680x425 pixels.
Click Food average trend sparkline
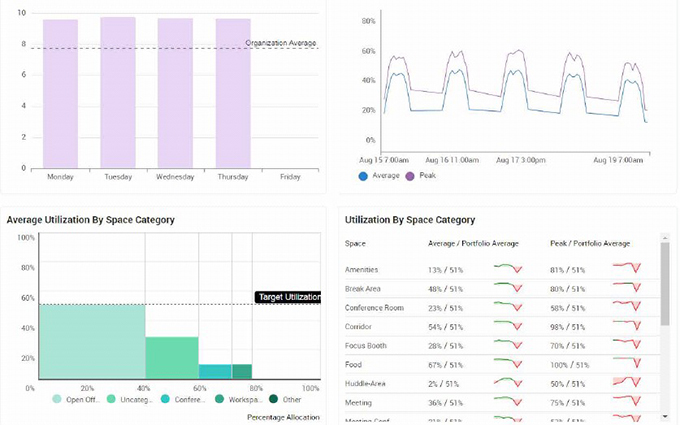[509, 364]
